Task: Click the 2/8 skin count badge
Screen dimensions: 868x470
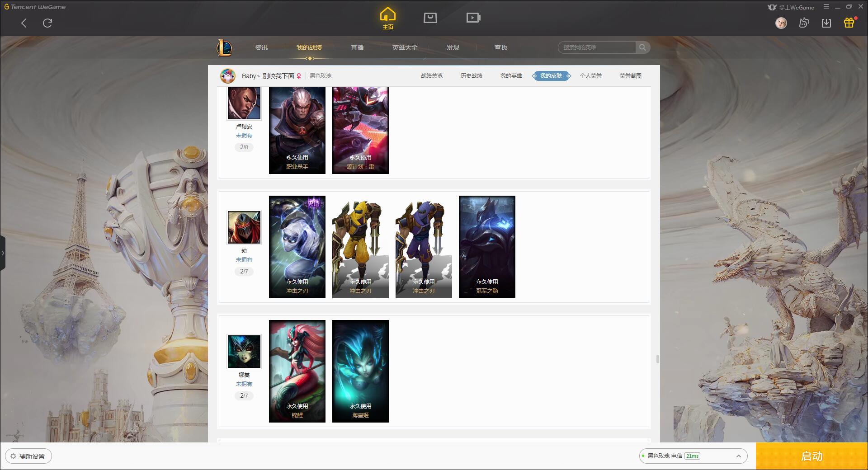Action: click(x=244, y=147)
